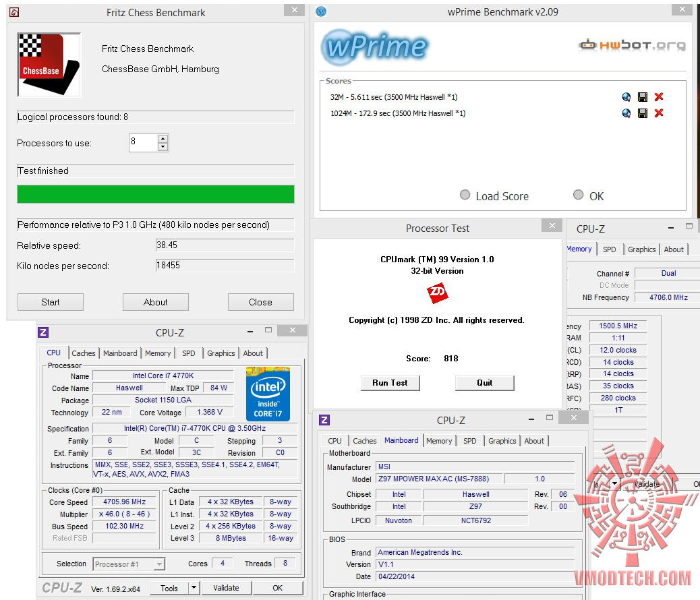Image resolution: width=700 pixels, height=600 pixels.
Task: Increase processors to use with up arrow
Action: [x=163, y=139]
